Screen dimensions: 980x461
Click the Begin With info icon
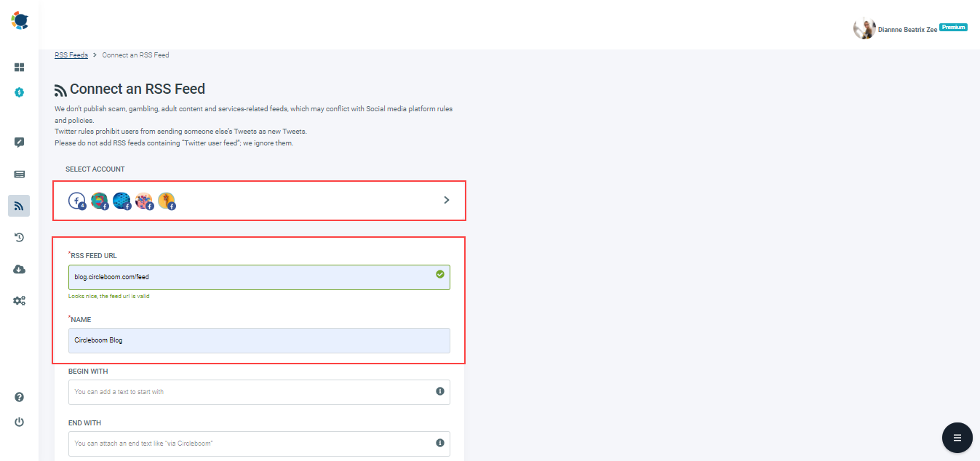click(x=439, y=392)
